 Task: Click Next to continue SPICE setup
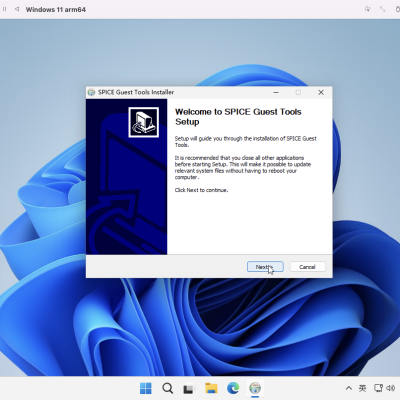265,267
